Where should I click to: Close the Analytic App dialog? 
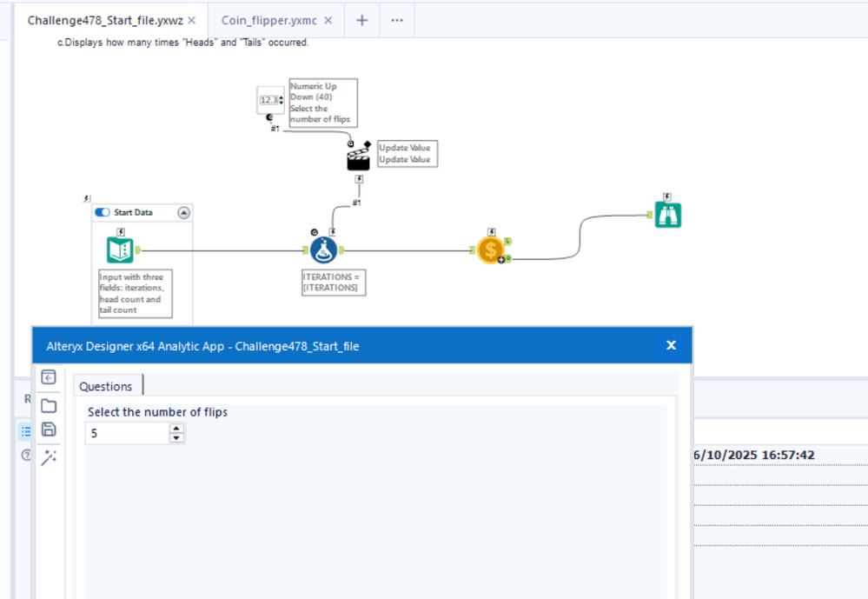tap(672, 345)
